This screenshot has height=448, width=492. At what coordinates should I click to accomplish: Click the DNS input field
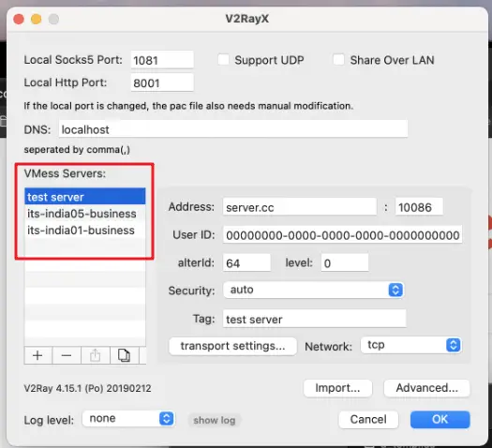pyautogui.click(x=233, y=129)
